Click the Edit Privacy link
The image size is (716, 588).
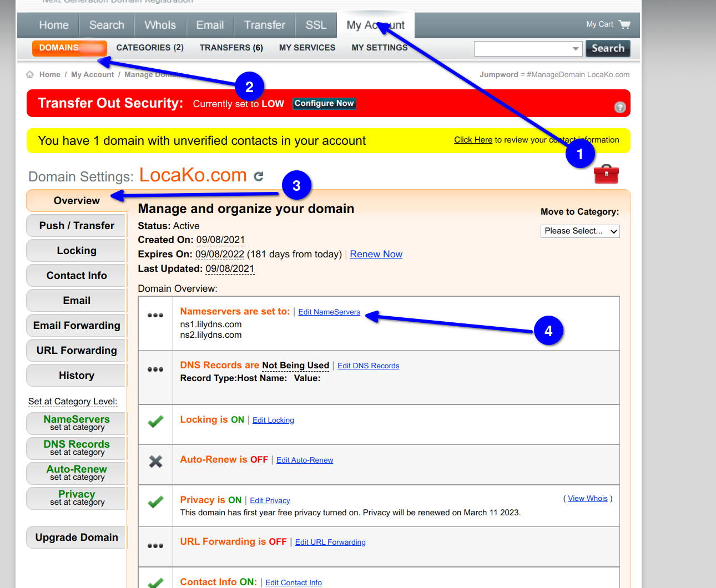tap(270, 500)
